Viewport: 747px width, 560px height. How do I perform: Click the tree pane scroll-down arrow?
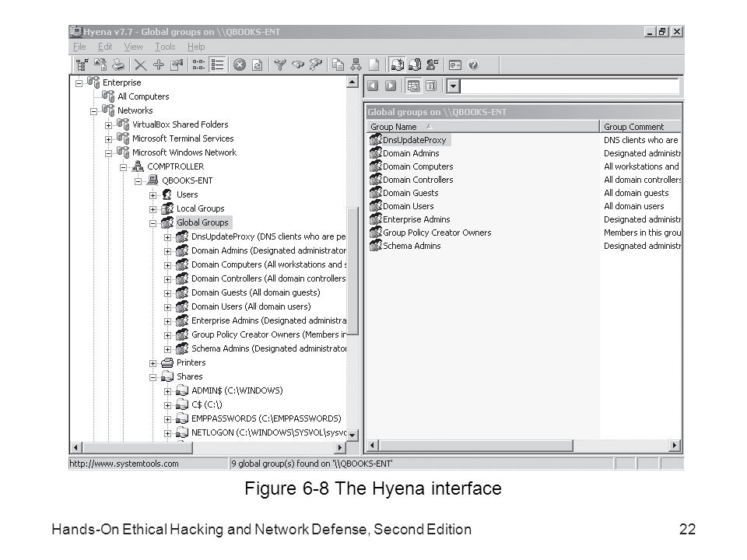point(352,435)
